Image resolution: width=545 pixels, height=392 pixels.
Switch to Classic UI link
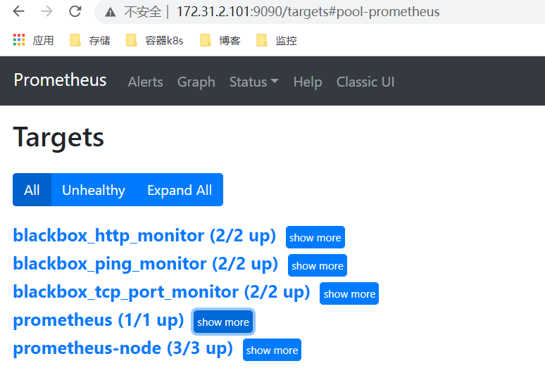point(365,82)
